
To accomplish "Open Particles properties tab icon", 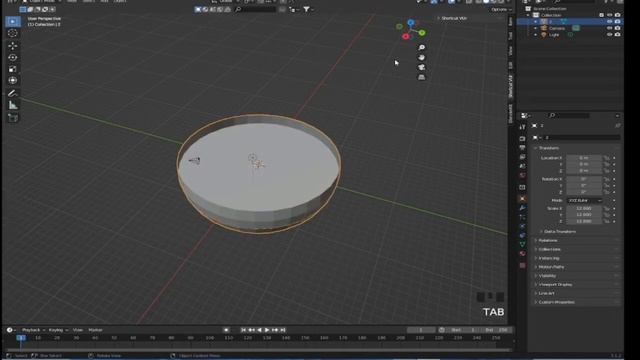I will point(522,217).
